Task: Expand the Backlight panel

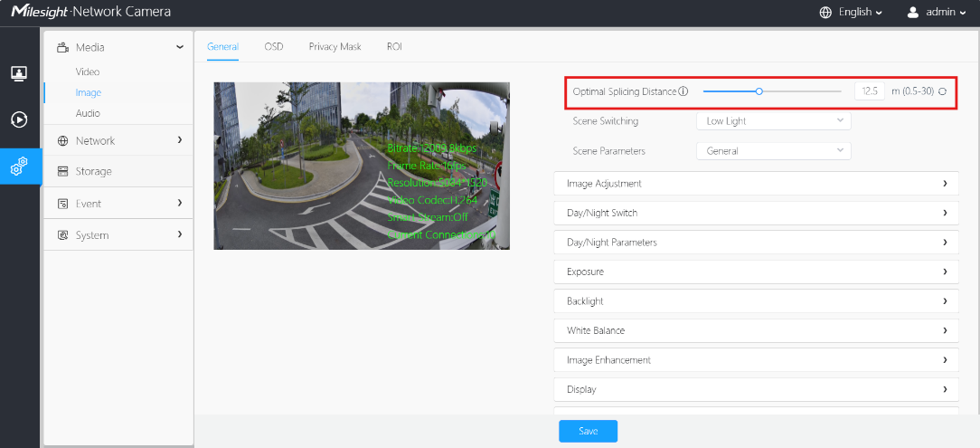Action: tap(757, 301)
